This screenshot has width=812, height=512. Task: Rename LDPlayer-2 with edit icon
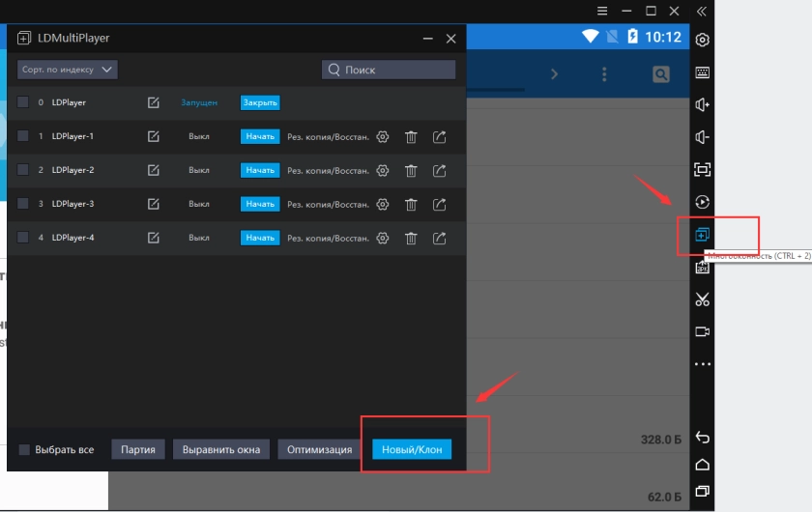154,170
